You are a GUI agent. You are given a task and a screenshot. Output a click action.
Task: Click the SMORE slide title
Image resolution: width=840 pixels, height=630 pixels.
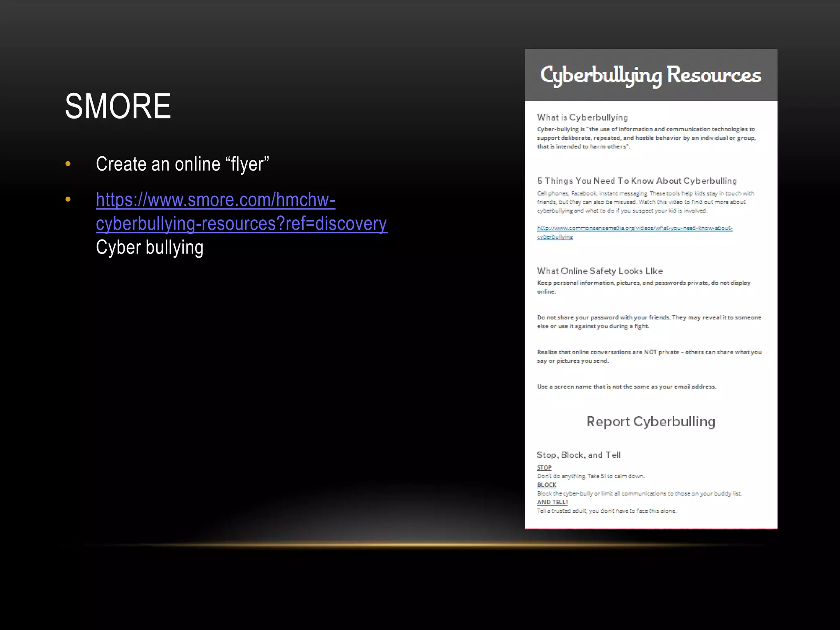[x=118, y=106]
